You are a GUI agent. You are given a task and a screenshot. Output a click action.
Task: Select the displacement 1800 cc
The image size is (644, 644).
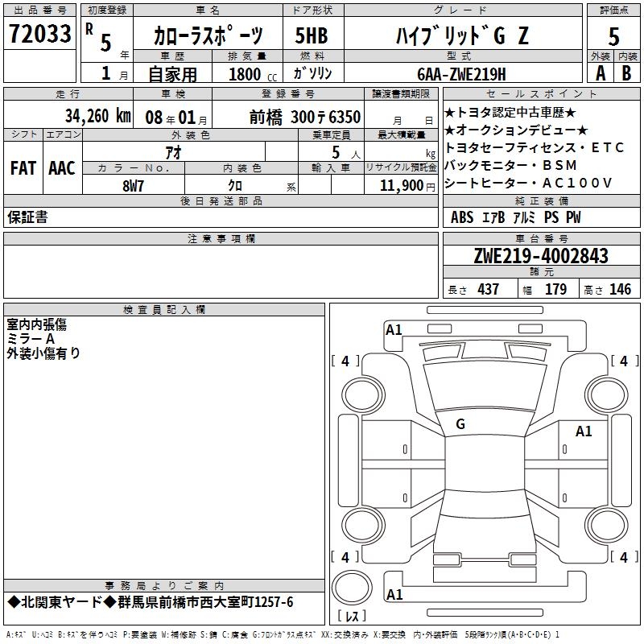253,74
